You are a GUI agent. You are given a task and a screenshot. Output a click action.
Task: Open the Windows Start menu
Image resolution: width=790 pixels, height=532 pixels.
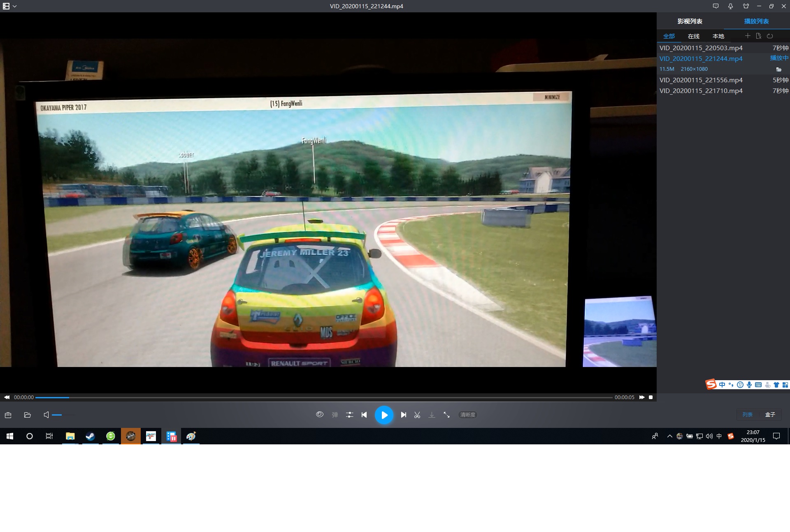click(10, 436)
